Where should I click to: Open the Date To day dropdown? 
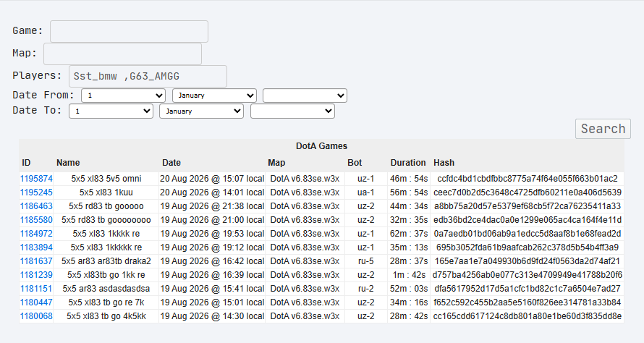(x=111, y=111)
